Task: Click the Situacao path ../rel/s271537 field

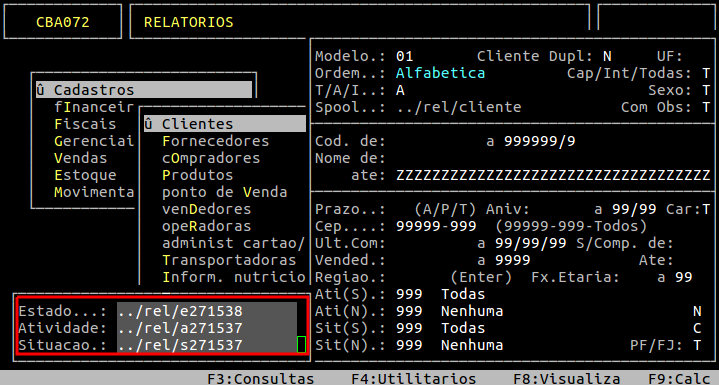Action: coord(207,345)
